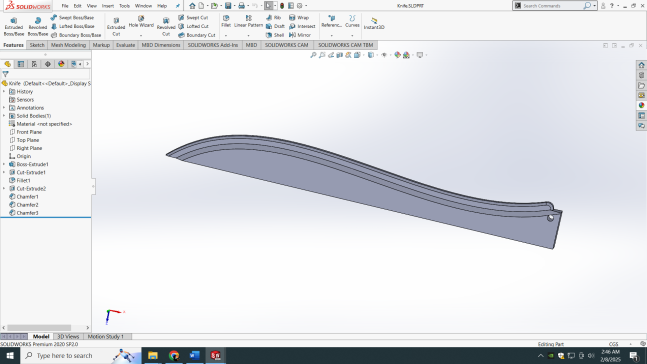Select the Wrap tool
Screen dimensions: 647x364
(299, 18)
